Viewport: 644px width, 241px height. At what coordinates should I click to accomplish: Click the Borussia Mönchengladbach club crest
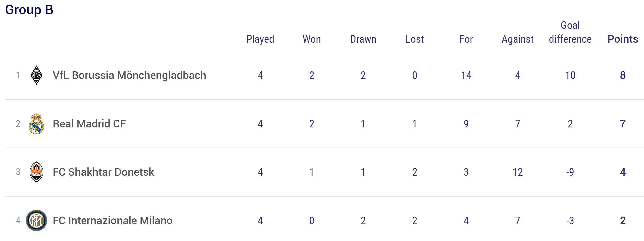[x=36, y=75]
